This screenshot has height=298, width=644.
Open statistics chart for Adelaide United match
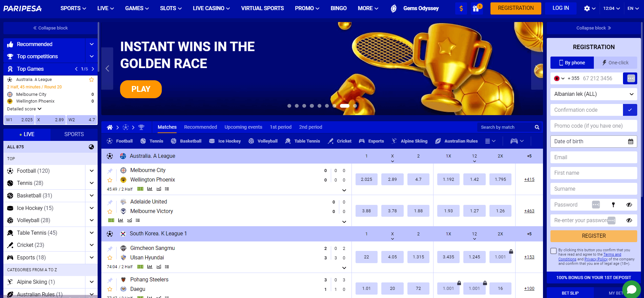(121, 220)
